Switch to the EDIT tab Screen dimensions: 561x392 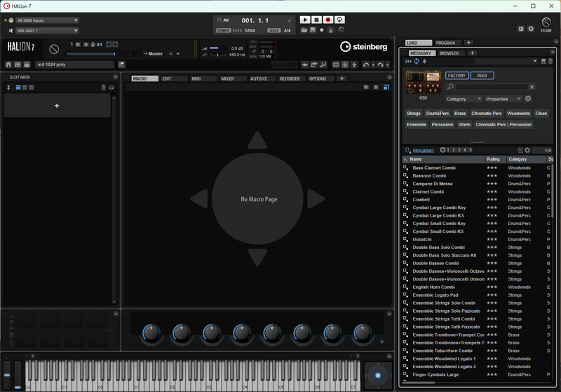coord(174,79)
